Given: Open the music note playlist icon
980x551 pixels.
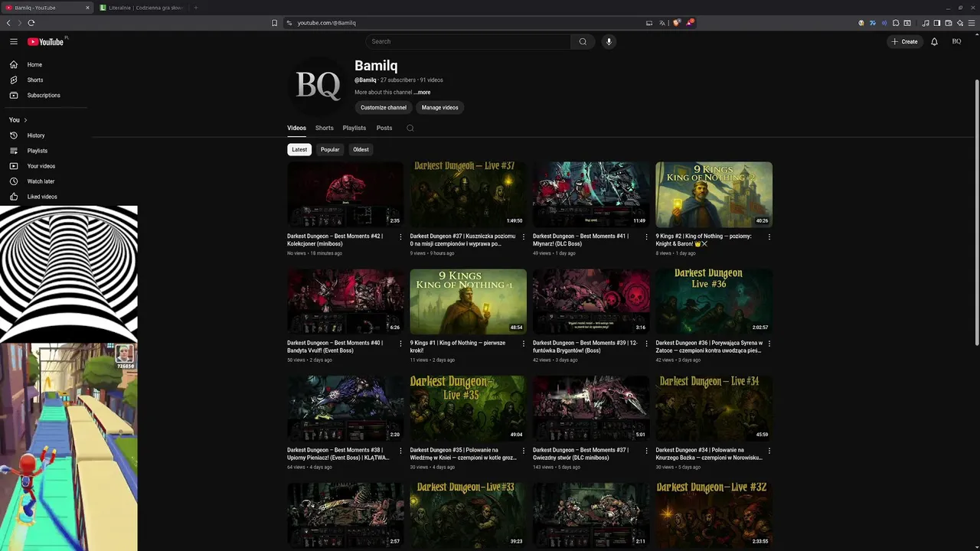Looking at the screenshot, I should [x=926, y=23].
